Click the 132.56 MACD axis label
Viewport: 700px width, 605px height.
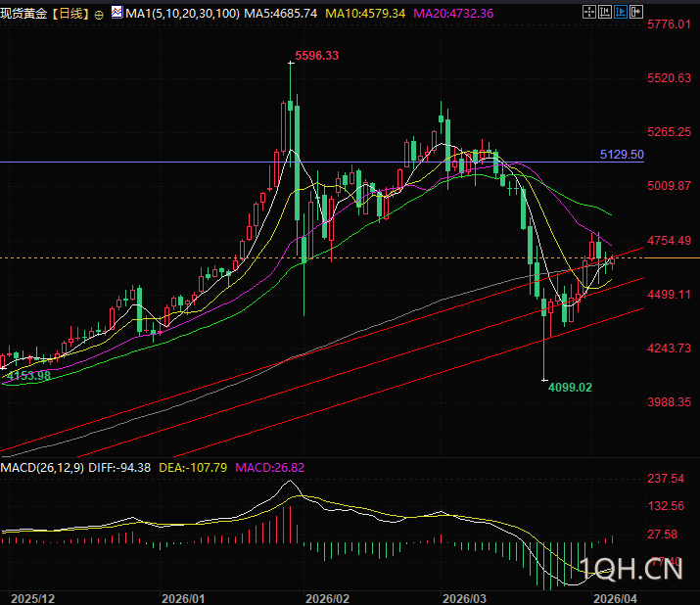coord(666,506)
